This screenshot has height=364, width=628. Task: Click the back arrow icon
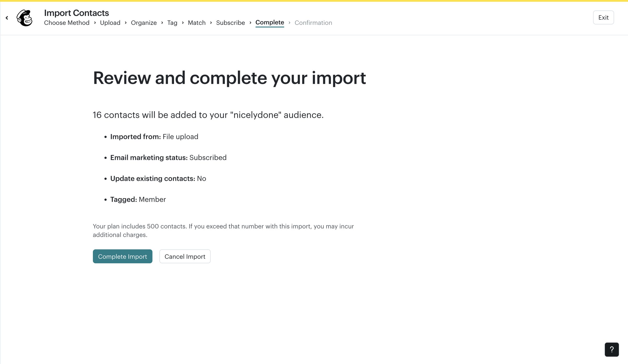7,18
